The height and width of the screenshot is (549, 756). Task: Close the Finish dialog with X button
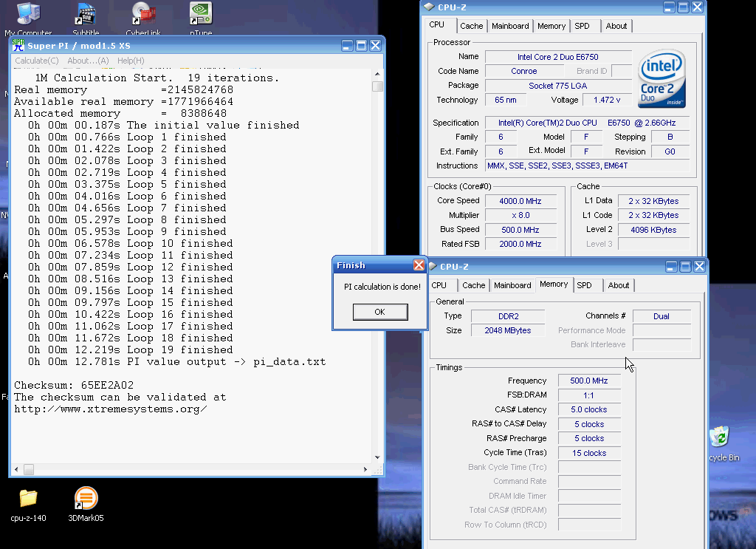[x=419, y=265]
